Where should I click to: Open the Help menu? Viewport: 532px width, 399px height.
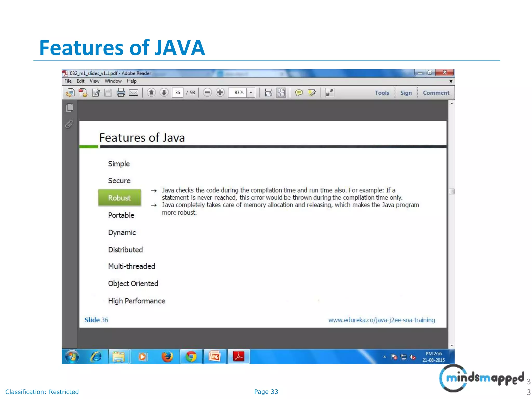[x=132, y=81]
